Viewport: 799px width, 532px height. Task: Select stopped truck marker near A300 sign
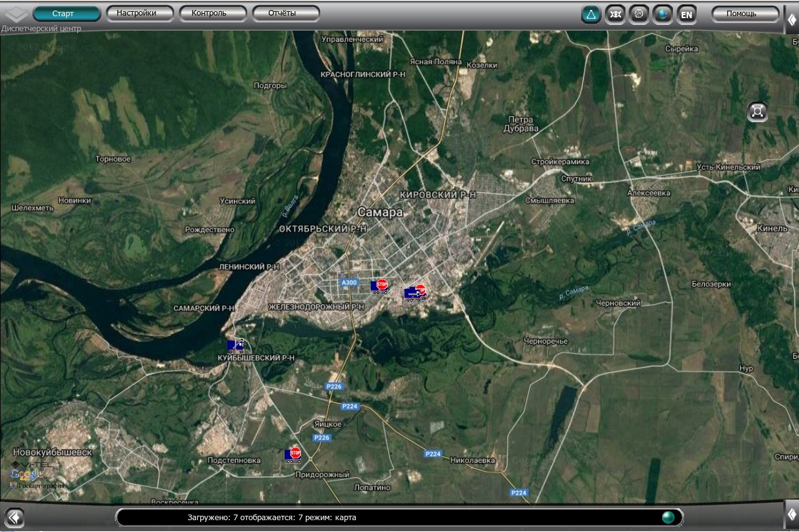(x=379, y=286)
